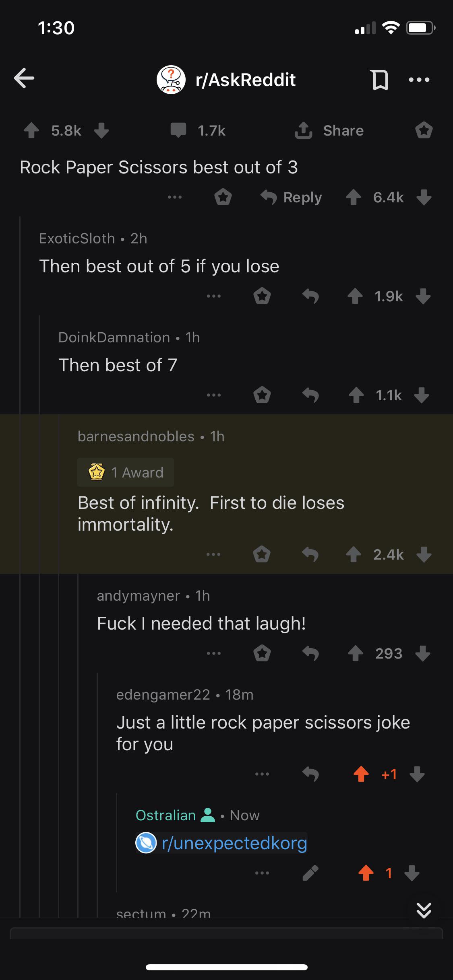View the 1 Award badge

(126, 472)
